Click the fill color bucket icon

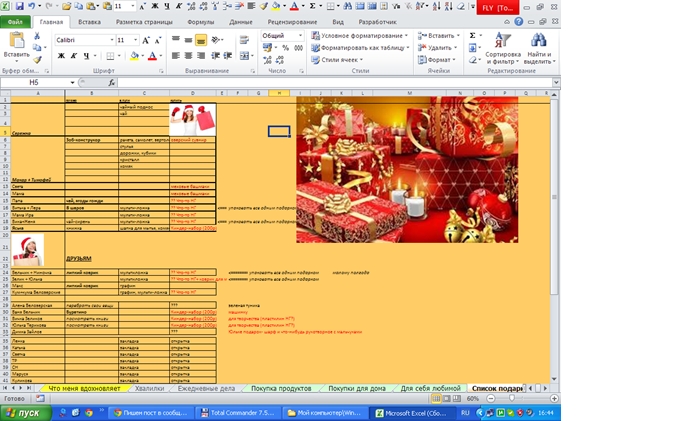tap(134, 56)
